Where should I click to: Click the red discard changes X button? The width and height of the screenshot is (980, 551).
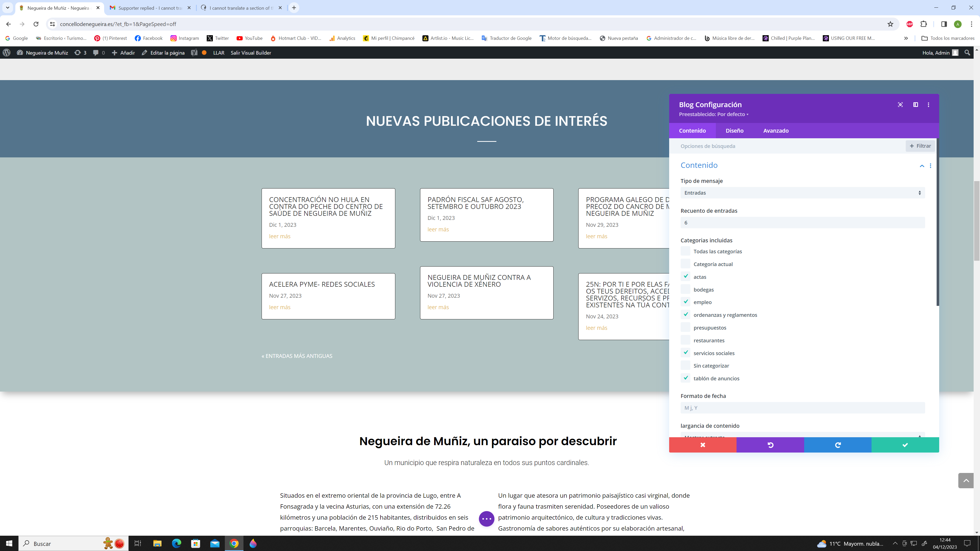[702, 445]
